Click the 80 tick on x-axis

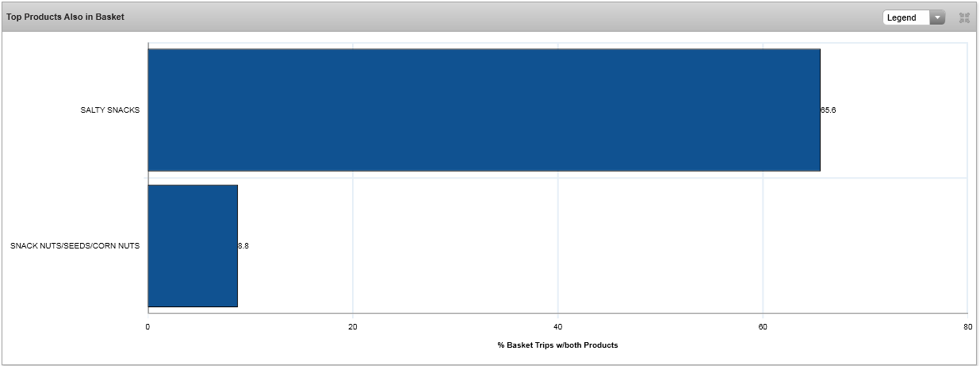tap(967, 327)
